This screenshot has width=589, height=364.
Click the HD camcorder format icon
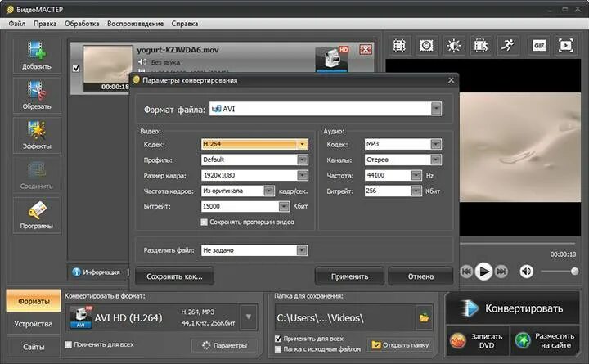[332, 58]
